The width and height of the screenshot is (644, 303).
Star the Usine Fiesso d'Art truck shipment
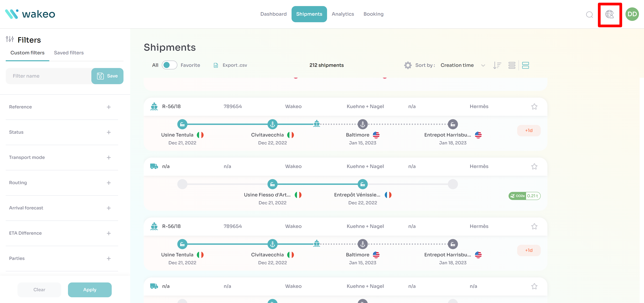(534, 166)
